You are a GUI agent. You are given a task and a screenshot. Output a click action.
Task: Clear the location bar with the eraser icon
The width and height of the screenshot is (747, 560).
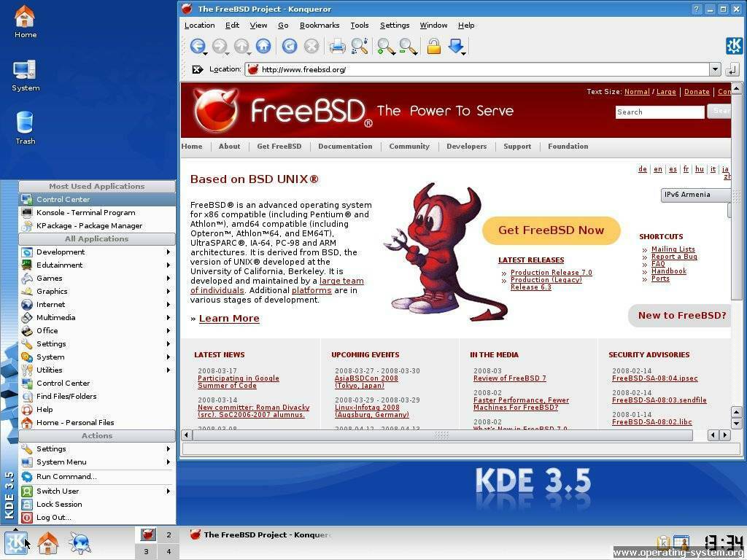(197, 69)
